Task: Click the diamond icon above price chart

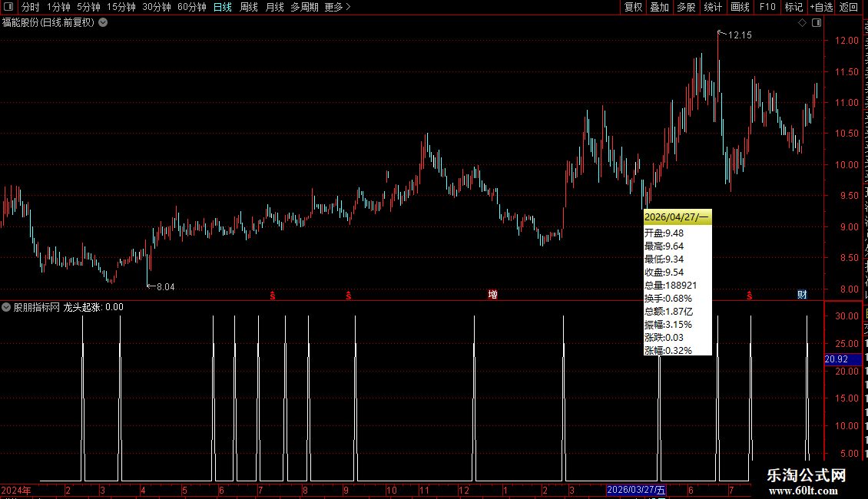Action: point(802,23)
